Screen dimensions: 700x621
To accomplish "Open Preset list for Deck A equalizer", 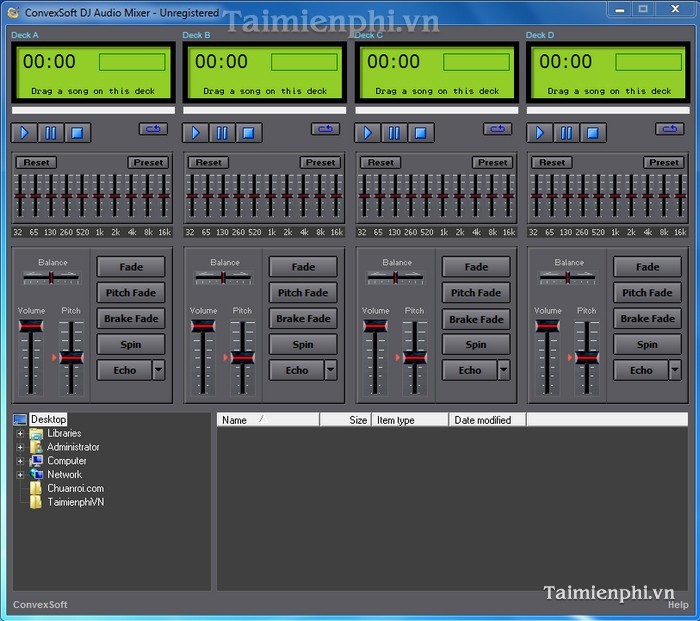I will click(x=148, y=163).
